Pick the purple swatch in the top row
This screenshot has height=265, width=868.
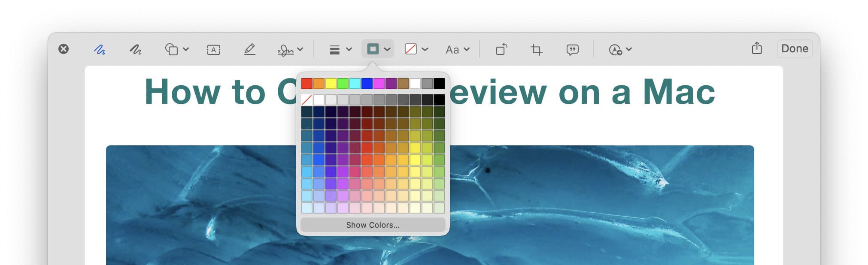click(x=391, y=83)
